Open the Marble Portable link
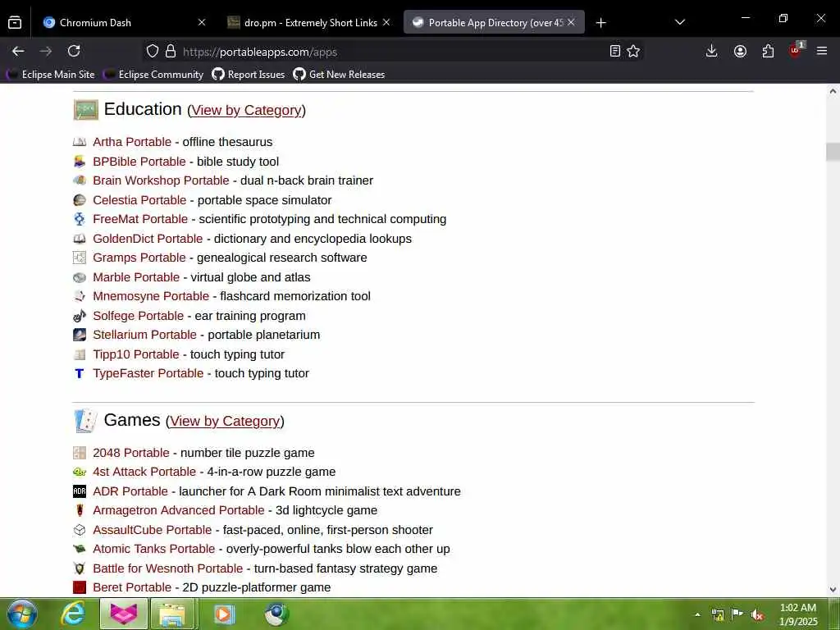 (x=136, y=277)
